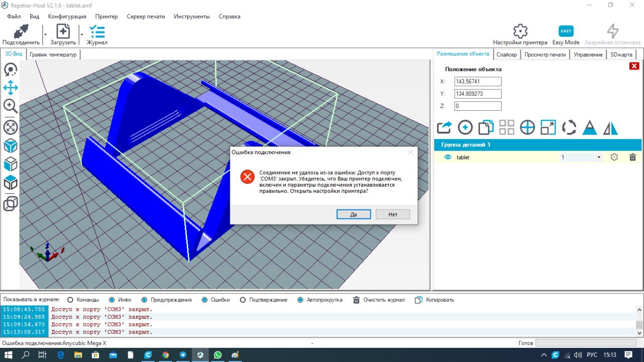Click the cut object triangle icon
Image resolution: width=644 pixels, height=362 pixels.
590,127
